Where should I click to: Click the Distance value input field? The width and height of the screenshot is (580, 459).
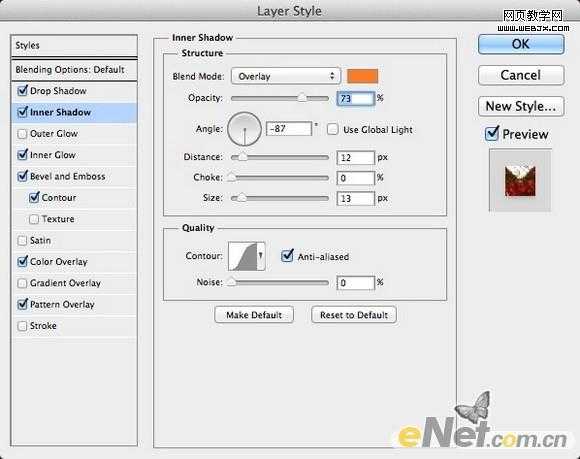pyautogui.click(x=356, y=158)
